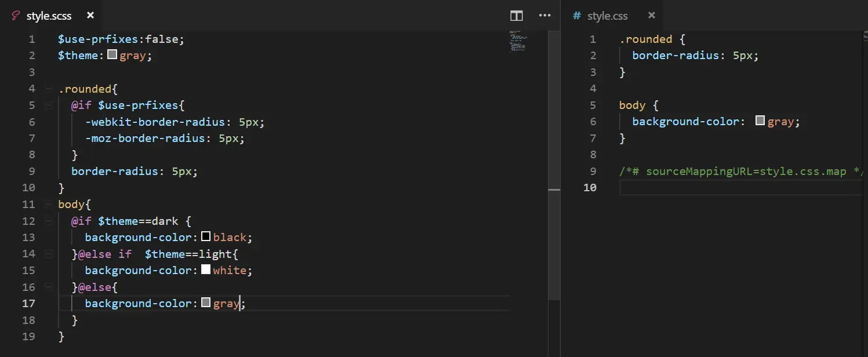Switch to the style.css tab
The height and width of the screenshot is (357, 868).
[x=607, y=16]
